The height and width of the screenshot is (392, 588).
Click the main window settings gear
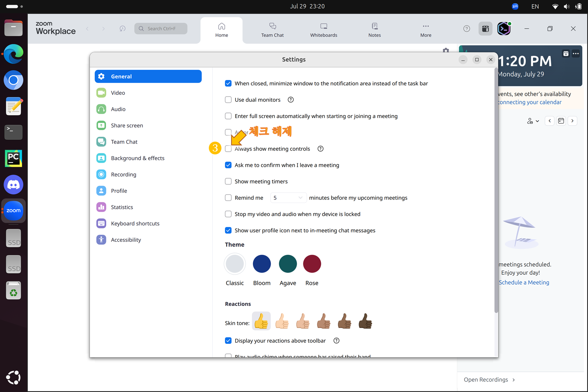(x=446, y=50)
